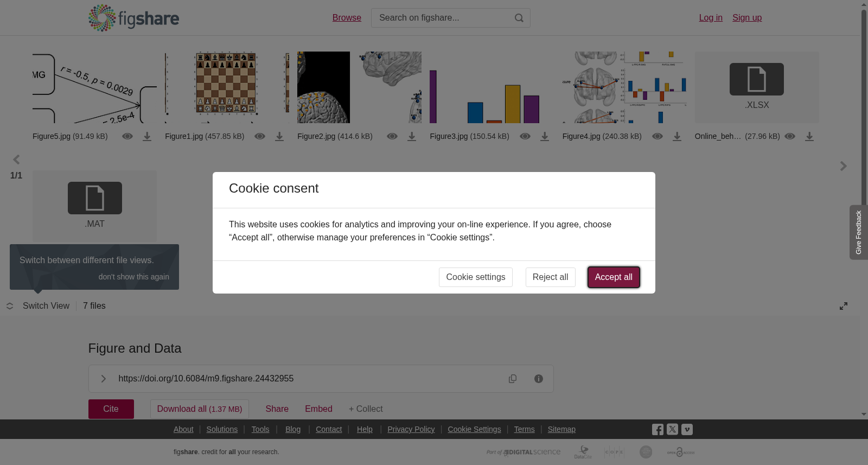Download the Online_beh XLSX file
This screenshot has height=465, width=868.
809,136
